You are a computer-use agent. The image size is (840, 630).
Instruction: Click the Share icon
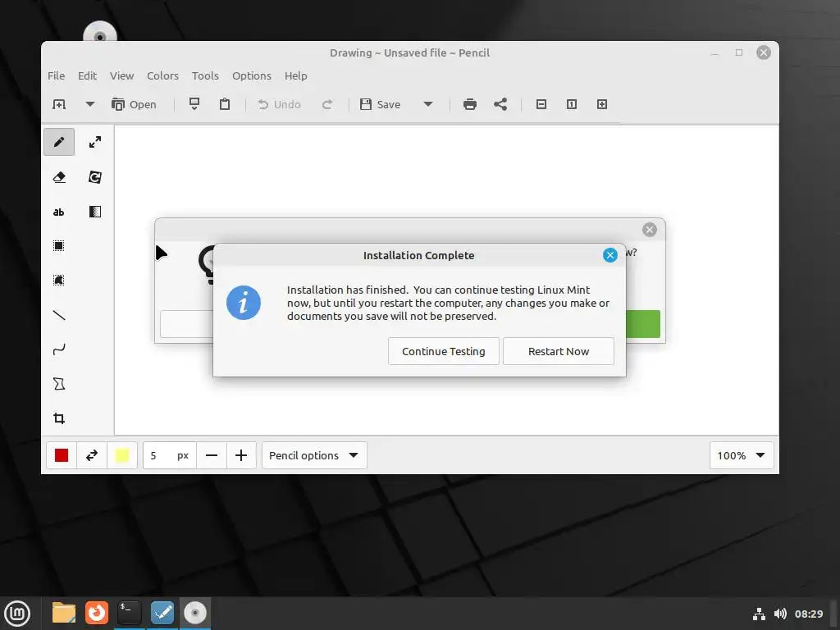click(x=500, y=104)
